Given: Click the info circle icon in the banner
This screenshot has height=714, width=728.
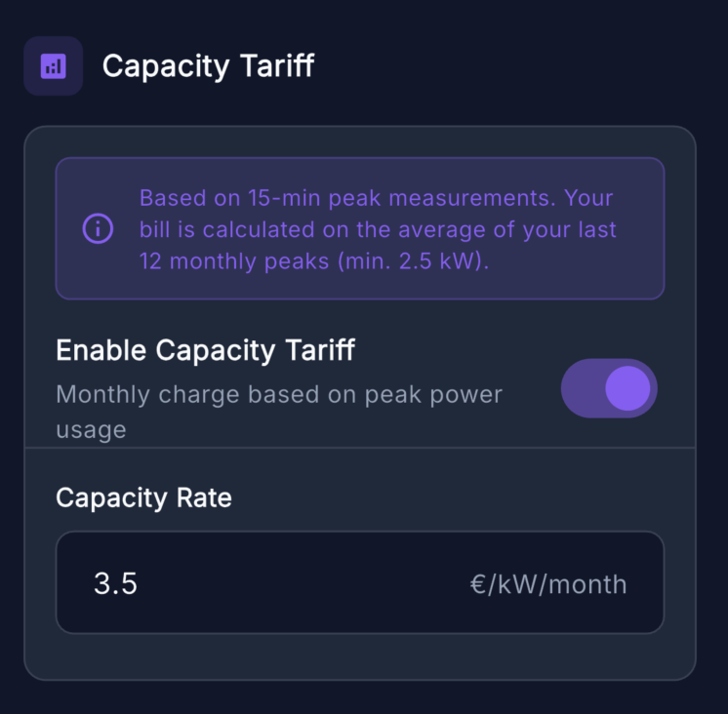Looking at the screenshot, I should tap(98, 229).
